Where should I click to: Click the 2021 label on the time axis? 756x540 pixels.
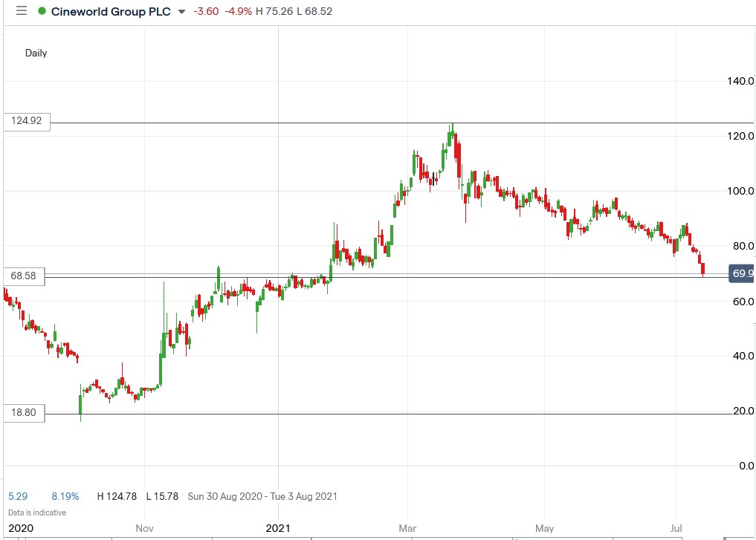[279, 528]
